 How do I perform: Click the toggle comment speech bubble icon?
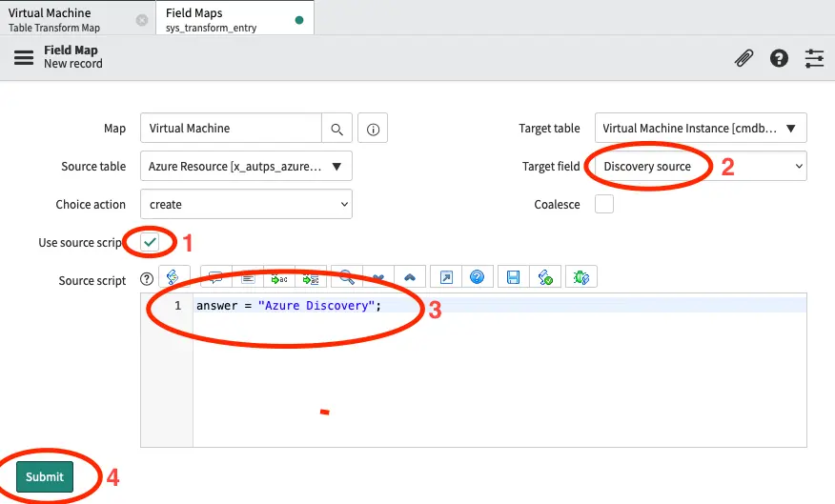(215, 277)
